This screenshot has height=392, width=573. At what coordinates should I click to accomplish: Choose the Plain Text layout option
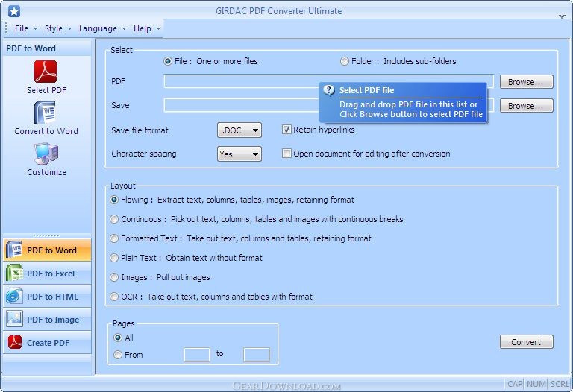(114, 258)
